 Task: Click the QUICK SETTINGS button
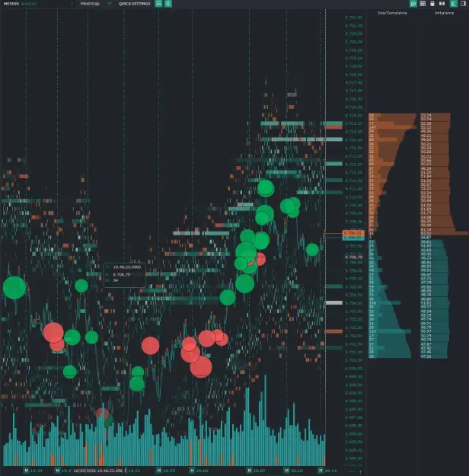pyautogui.click(x=135, y=4)
